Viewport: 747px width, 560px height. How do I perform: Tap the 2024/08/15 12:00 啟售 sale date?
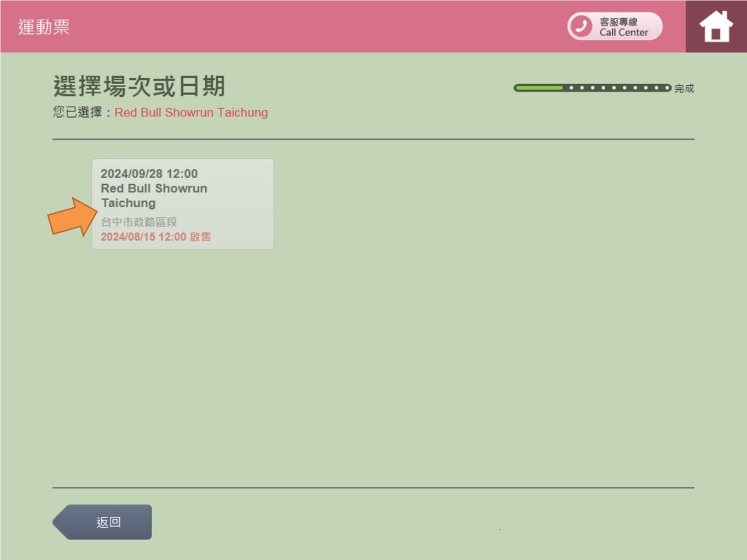click(x=155, y=237)
